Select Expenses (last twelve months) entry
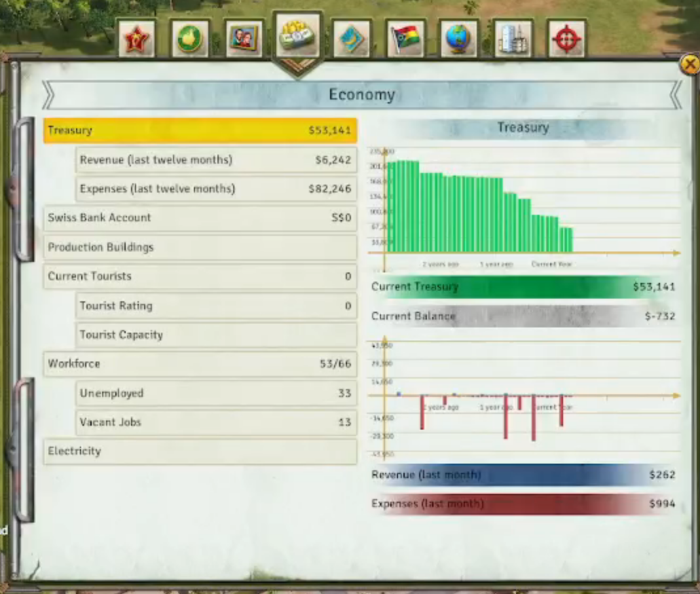Screen dimensions: 700x594 pos(216,189)
